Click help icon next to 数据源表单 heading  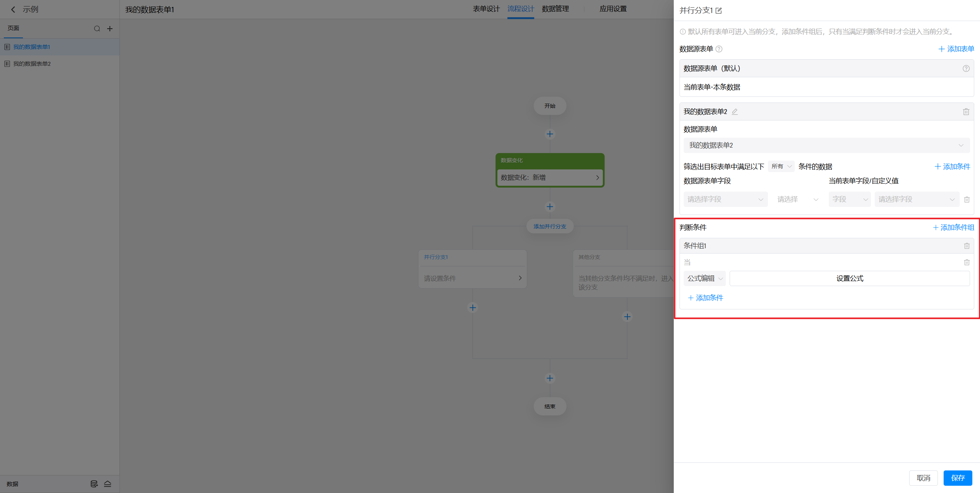point(719,49)
